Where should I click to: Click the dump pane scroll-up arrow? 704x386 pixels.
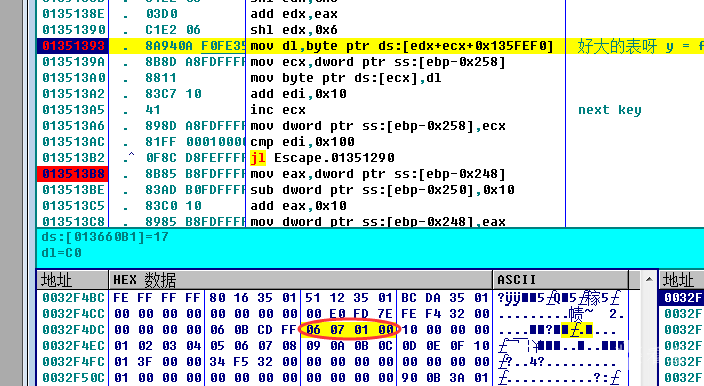(649, 280)
